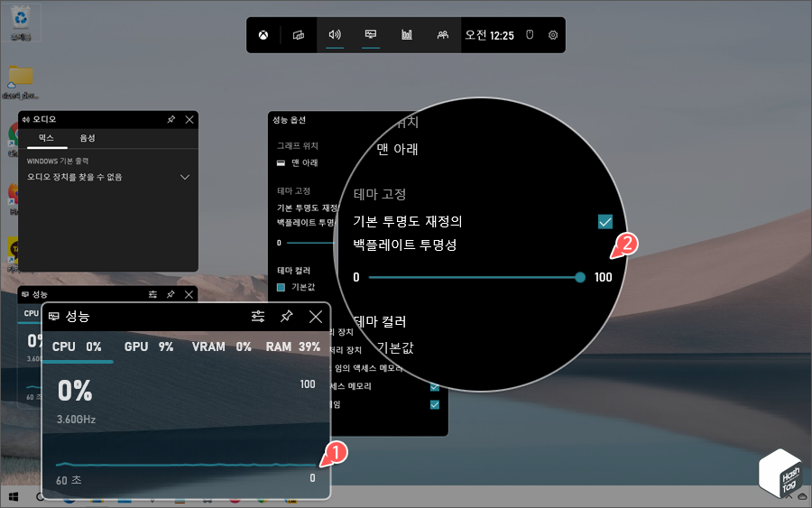Open the Windows Start button

point(14,497)
